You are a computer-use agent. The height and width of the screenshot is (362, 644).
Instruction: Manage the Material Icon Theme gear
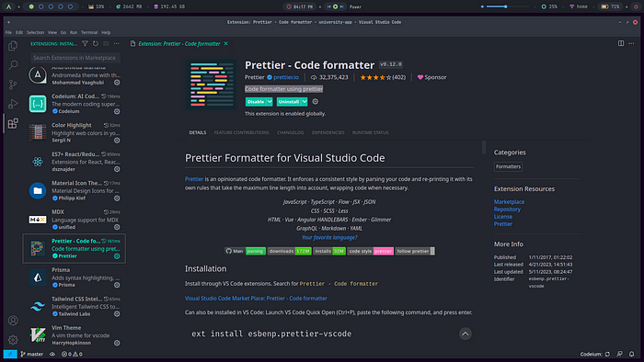click(117, 198)
